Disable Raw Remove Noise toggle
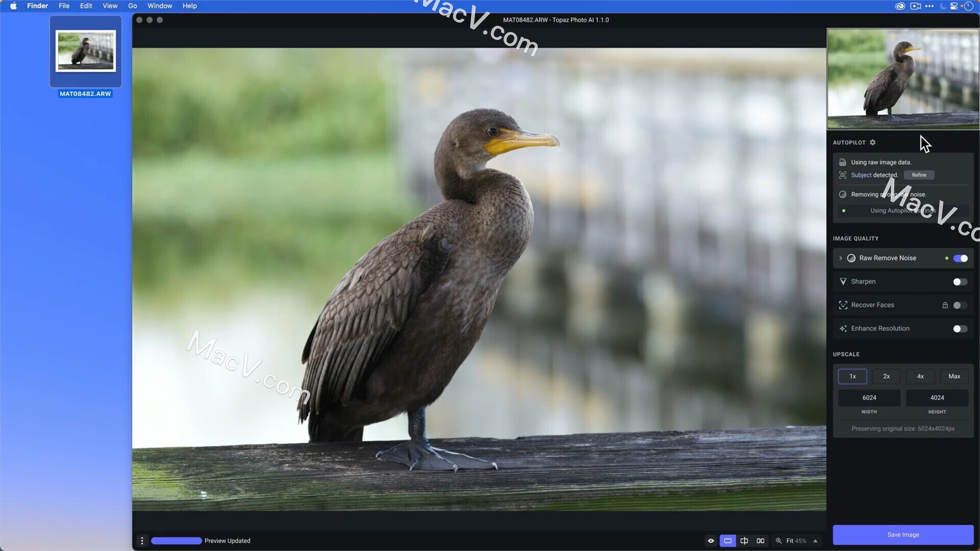The image size is (980, 551). click(960, 258)
